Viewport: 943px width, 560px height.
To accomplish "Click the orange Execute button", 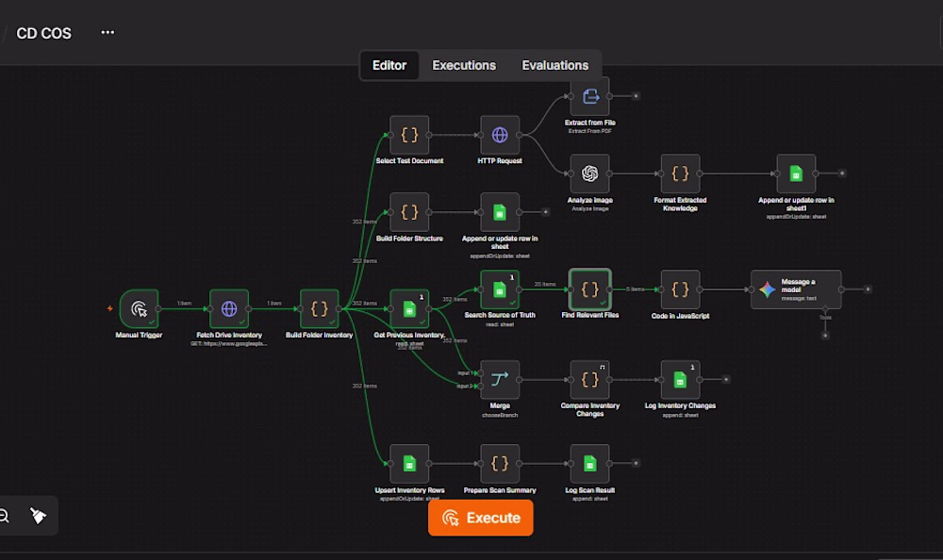I will [481, 518].
